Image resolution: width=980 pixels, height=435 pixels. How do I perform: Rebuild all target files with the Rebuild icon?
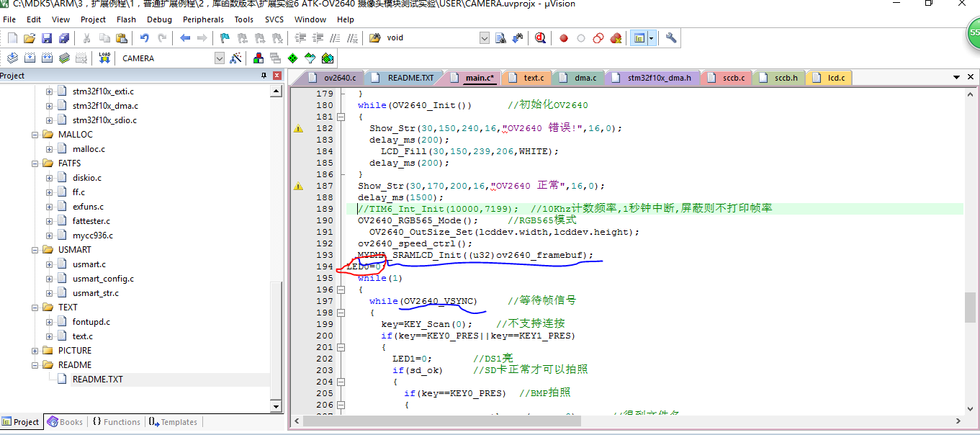pos(47,58)
